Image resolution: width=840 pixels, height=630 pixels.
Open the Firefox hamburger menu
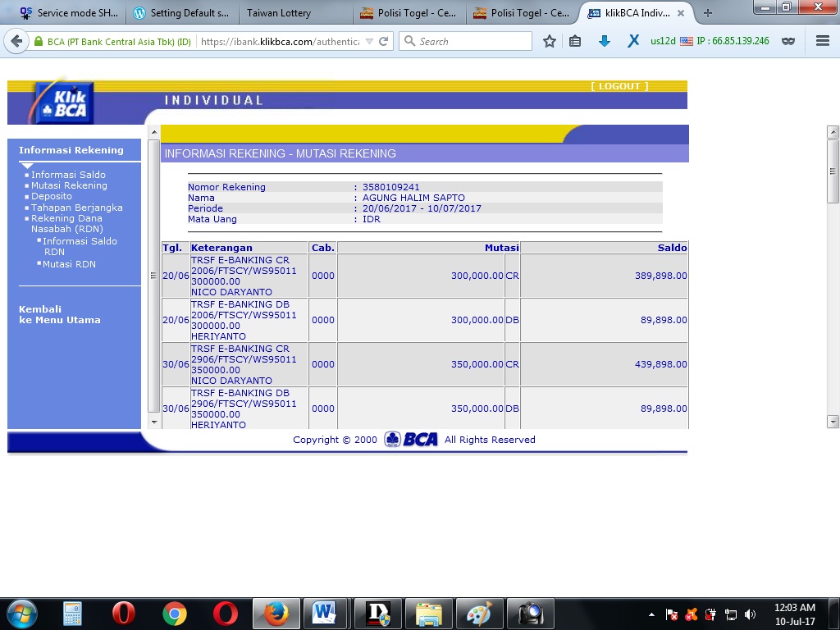(823, 41)
